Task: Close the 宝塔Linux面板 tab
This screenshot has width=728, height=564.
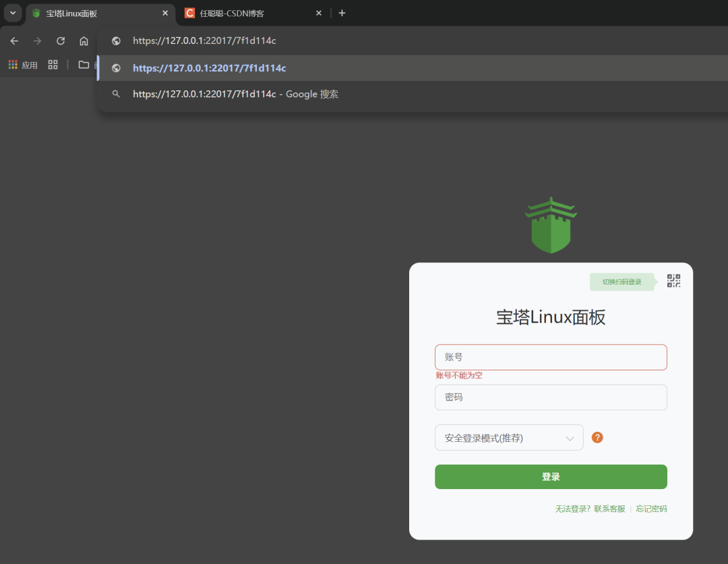Action: point(165,13)
